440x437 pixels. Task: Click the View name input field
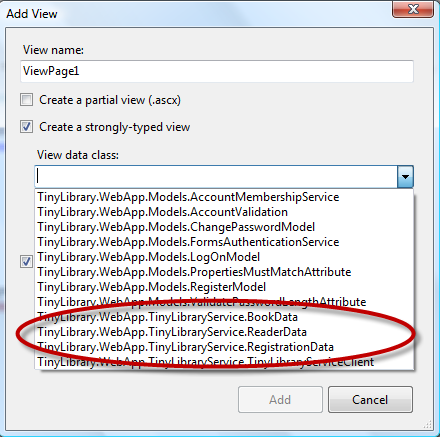coord(217,71)
